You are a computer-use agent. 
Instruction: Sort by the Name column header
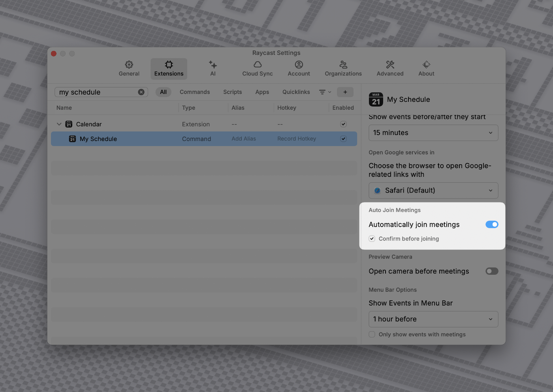pyautogui.click(x=64, y=108)
